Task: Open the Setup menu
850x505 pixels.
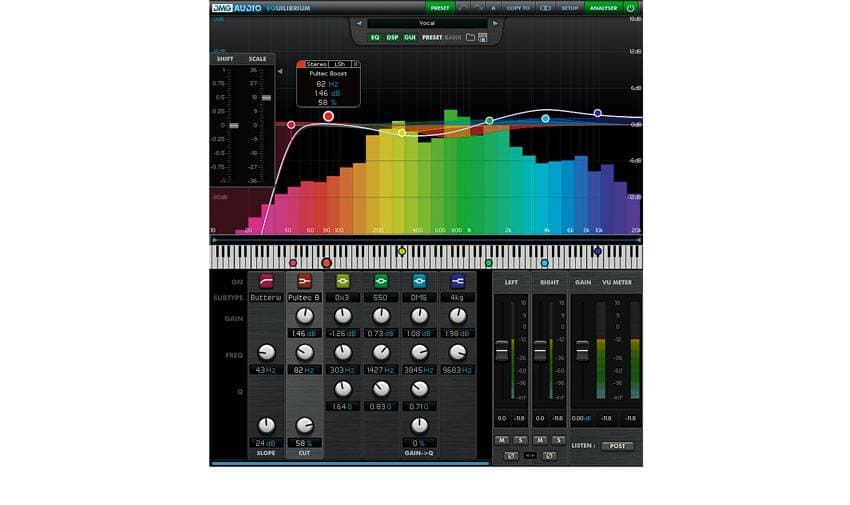Action: coord(569,8)
